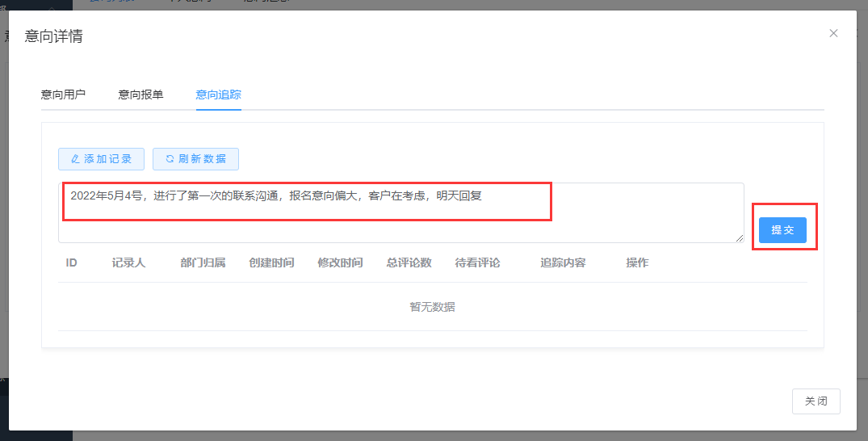
Task: Open the 意向报单 tab
Action: 140,94
